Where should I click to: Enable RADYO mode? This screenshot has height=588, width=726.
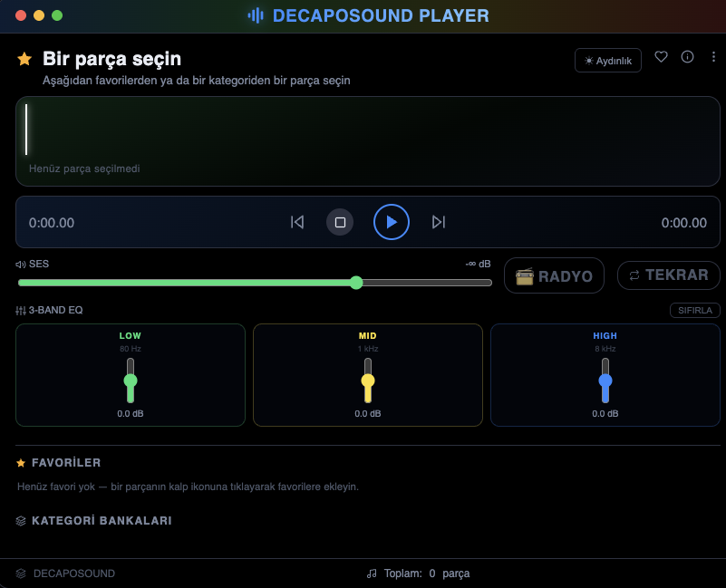pos(554,276)
